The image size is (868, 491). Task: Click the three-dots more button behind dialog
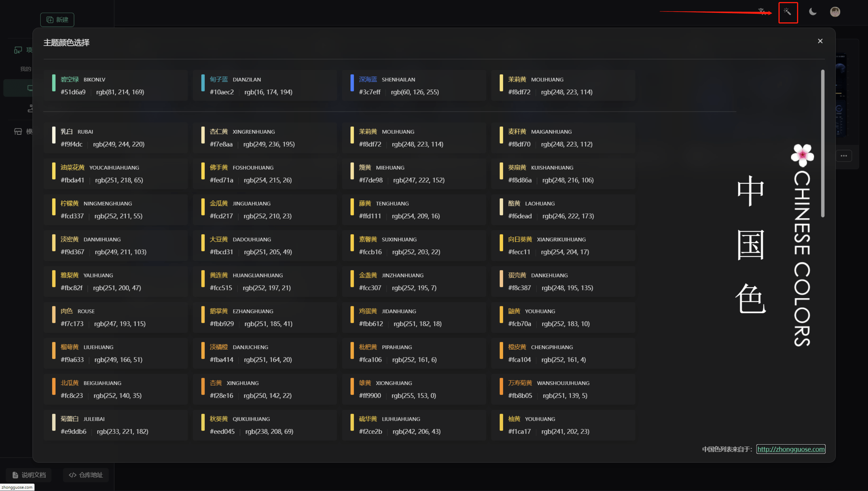pos(844,156)
